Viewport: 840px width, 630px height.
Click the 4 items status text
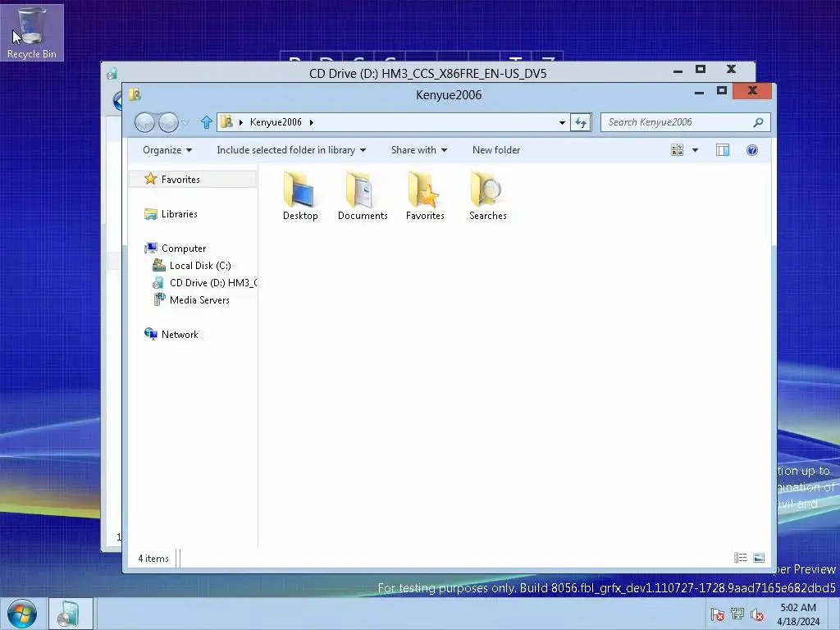coord(153,558)
